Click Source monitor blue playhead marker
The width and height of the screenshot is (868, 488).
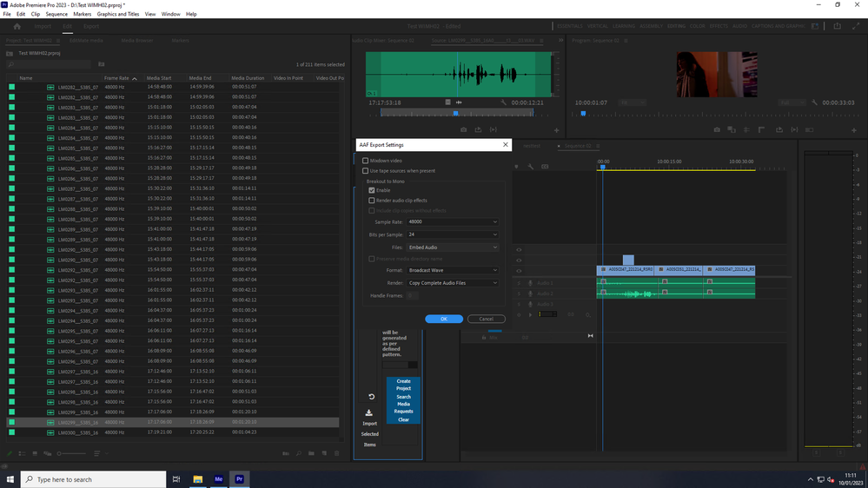click(x=455, y=114)
